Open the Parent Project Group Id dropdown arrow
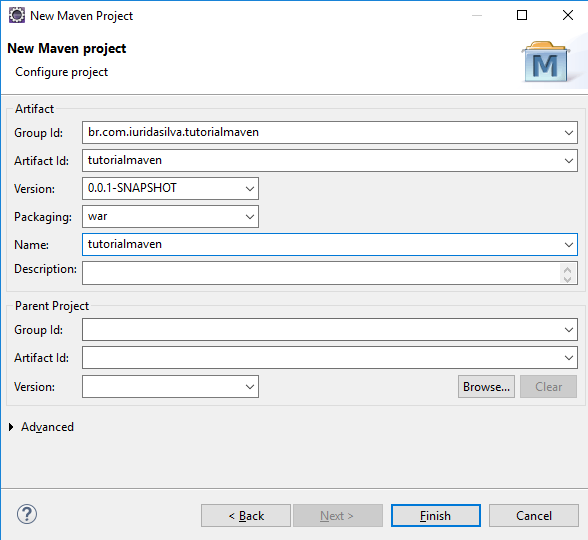 pos(568,330)
